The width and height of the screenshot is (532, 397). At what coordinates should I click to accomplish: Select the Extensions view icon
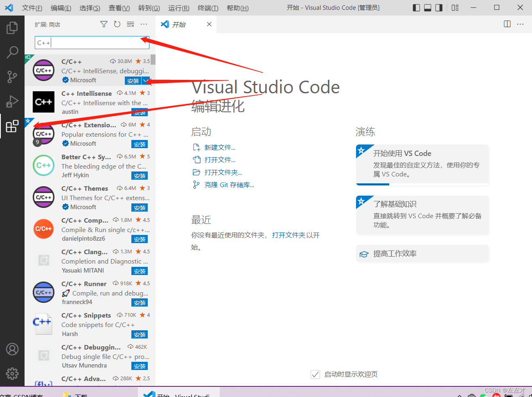(x=12, y=126)
